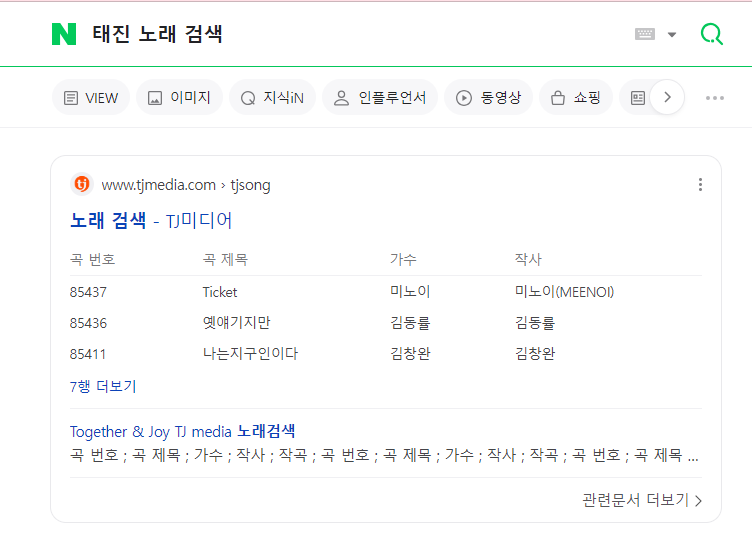The height and width of the screenshot is (546, 752).
Task: Expand the table with 7행 더보기
Action: point(103,386)
